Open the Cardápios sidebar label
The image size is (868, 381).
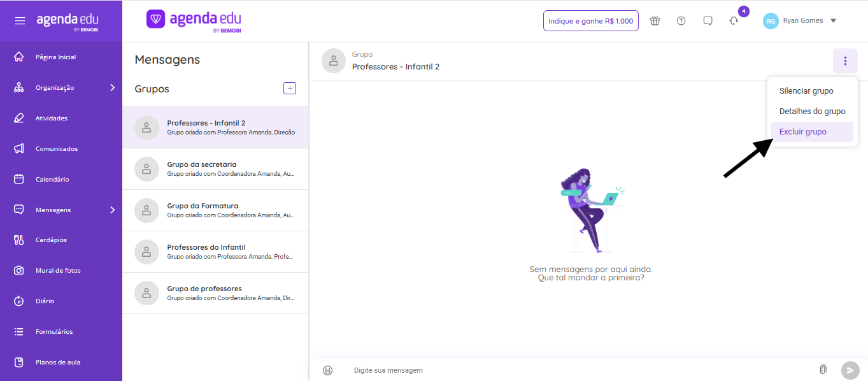point(51,240)
